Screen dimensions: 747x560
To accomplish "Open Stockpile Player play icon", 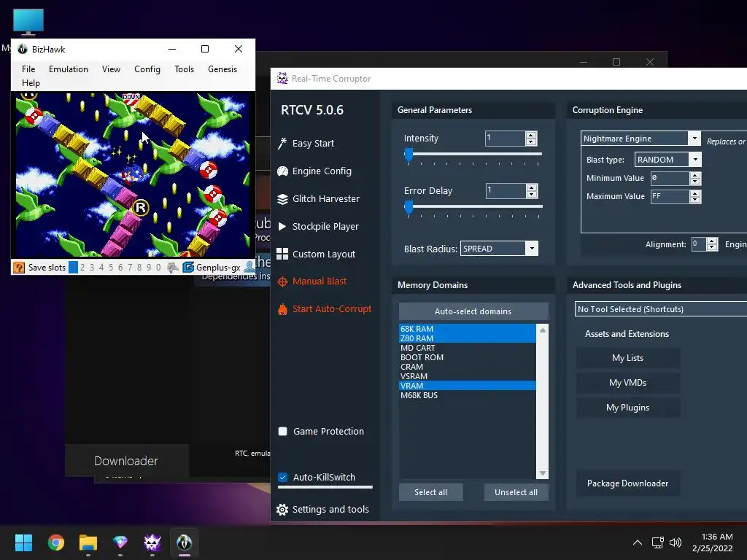I will click(282, 227).
